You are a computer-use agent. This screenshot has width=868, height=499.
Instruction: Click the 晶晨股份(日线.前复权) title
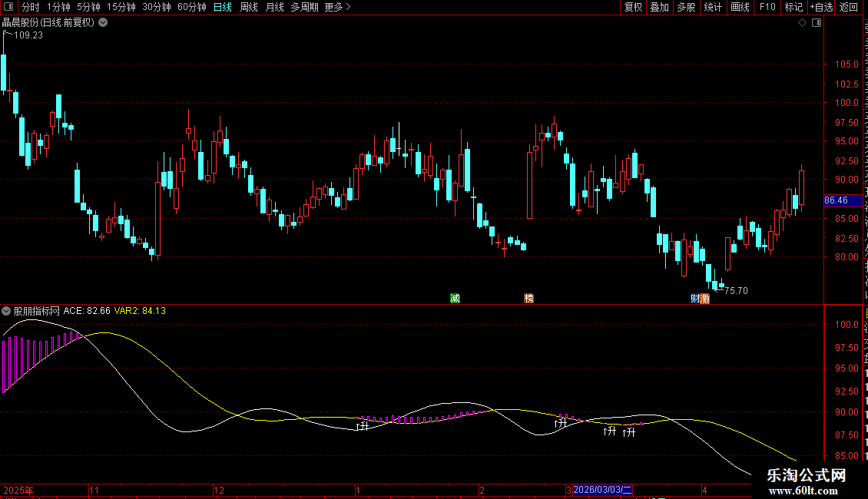click(48, 23)
